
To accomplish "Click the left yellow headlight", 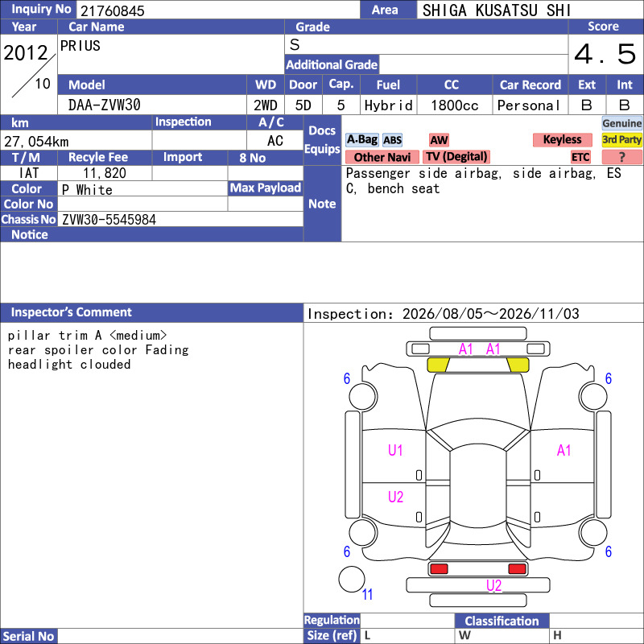I will click(x=438, y=365).
